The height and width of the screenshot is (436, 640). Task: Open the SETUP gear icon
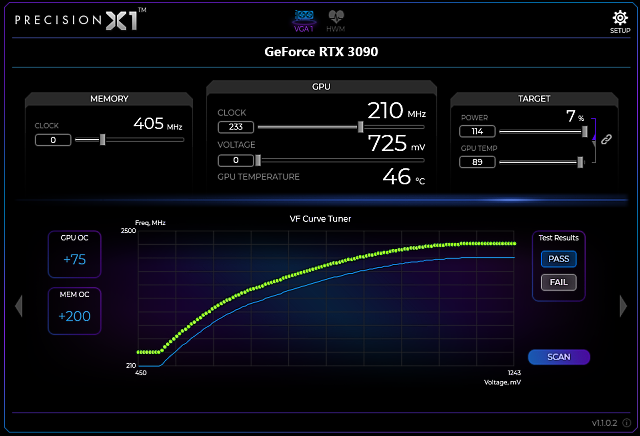pos(620,22)
